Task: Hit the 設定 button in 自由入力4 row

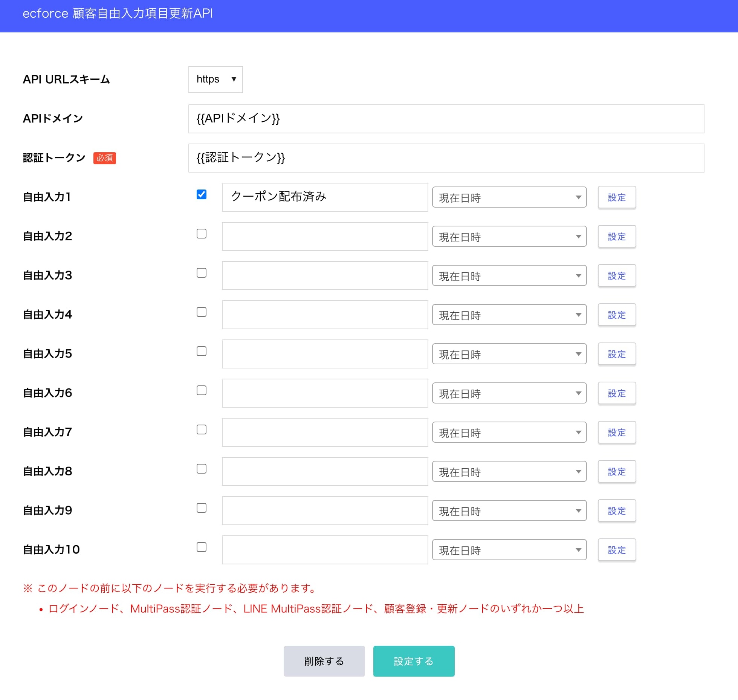Action: tap(617, 315)
